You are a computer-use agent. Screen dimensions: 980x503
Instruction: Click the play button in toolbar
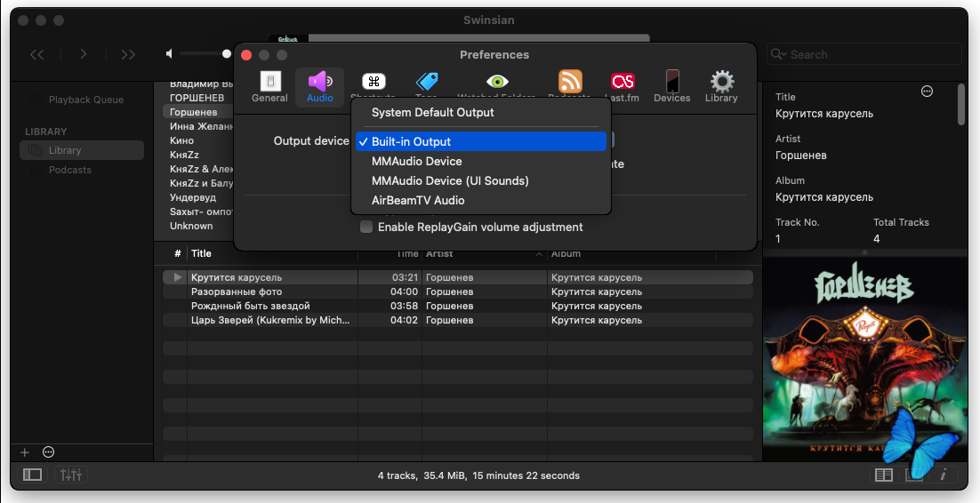[x=83, y=54]
